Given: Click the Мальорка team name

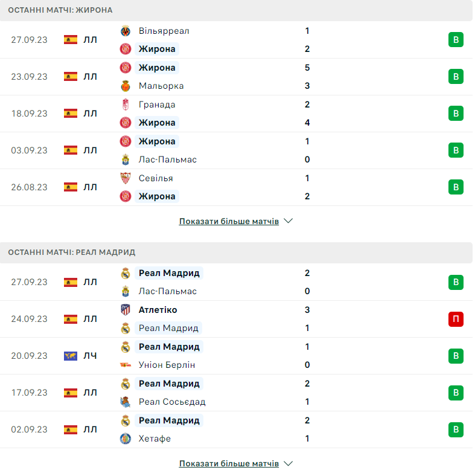Looking at the screenshot, I should tap(161, 86).
